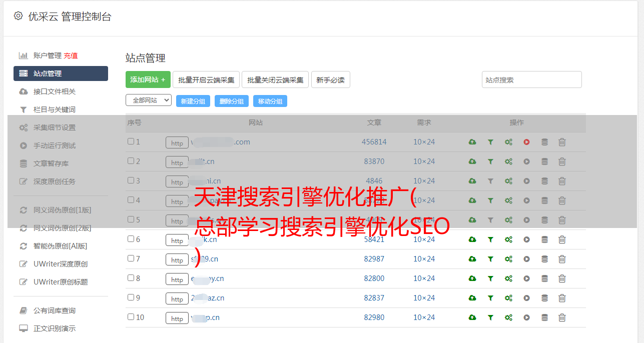644x343 pixels.
Task: Click the green filter icon in row 2
Action: pos(490,161)
